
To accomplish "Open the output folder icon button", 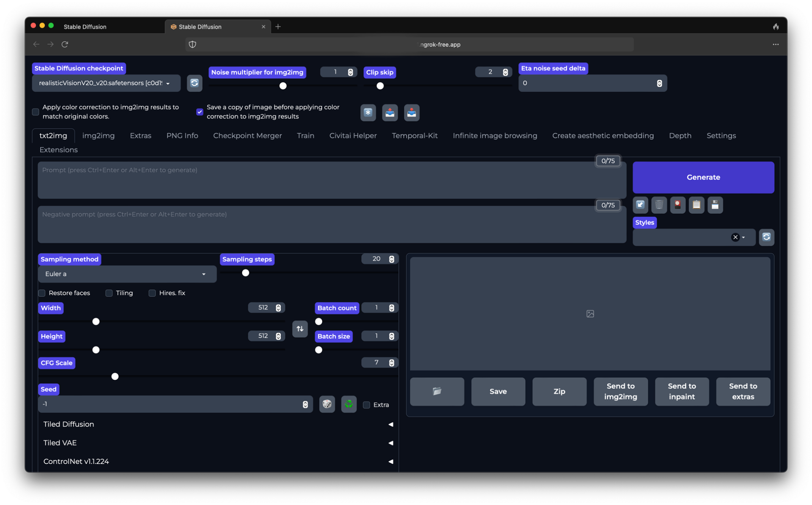I will click(437, 391).
